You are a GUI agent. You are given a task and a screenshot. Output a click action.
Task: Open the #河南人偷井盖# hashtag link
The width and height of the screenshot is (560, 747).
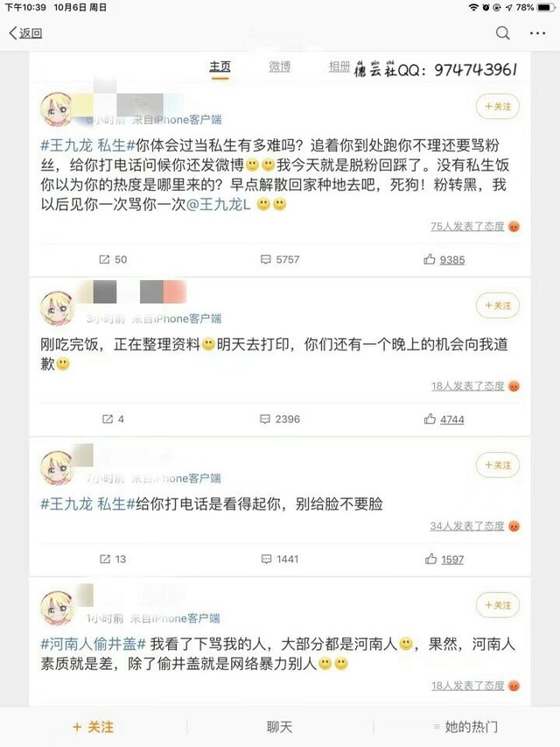tap(94, 644)
